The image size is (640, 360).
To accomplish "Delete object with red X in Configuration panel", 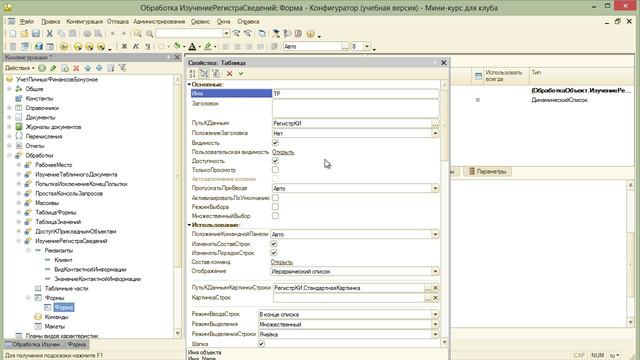I will coord(76,68).
